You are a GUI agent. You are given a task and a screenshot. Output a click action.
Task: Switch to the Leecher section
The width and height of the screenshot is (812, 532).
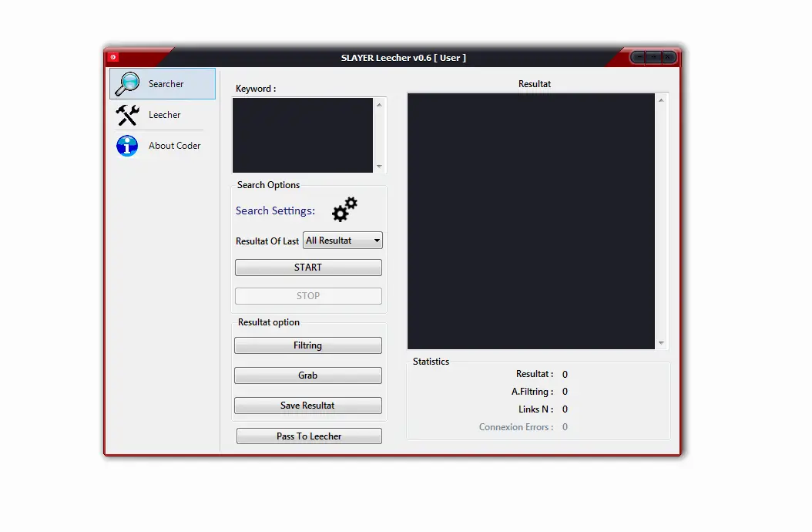164,114
